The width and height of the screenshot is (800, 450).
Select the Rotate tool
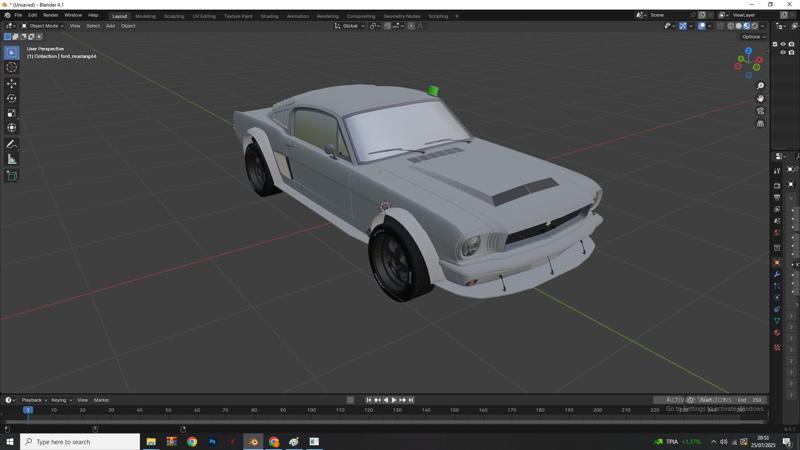tap(12, 98)
